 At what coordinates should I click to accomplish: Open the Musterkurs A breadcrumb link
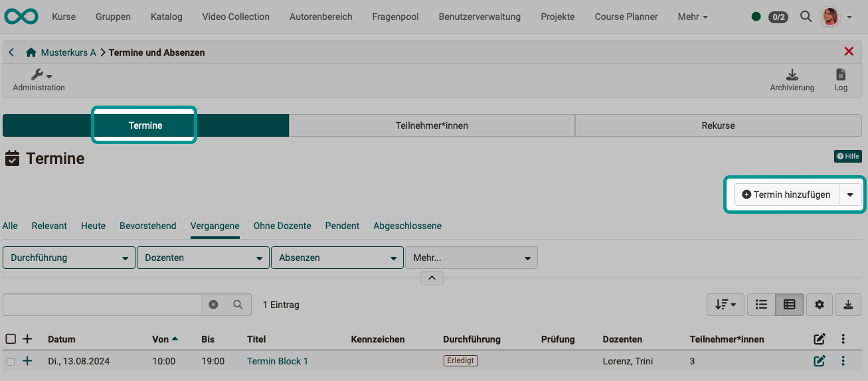coord(68,52)
